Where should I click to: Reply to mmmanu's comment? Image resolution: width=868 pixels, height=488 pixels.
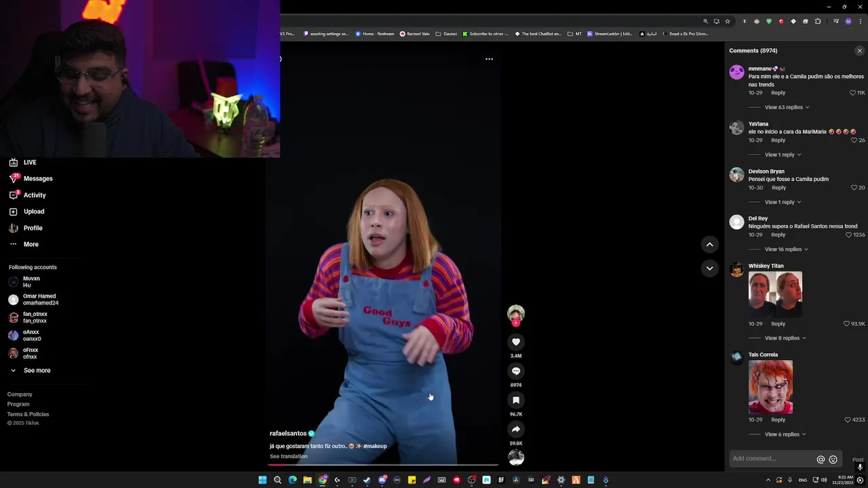778,93
